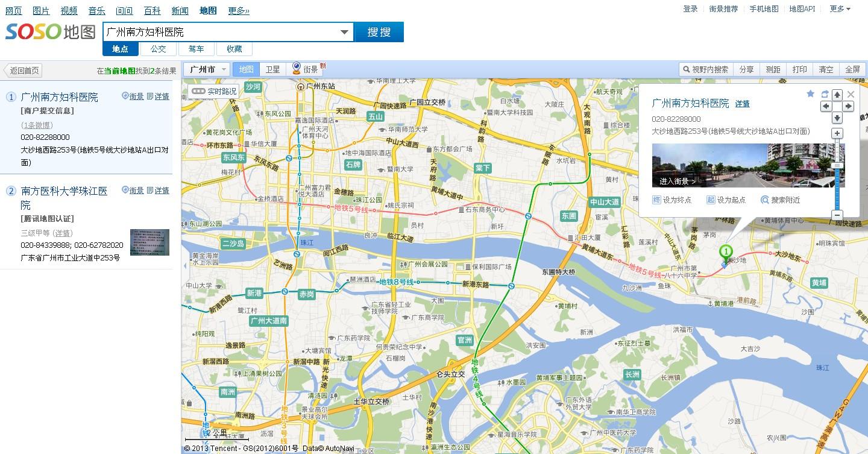Click the blue 搜搜 search button
This screenshot has height=454, width=868.
point(379,32)
